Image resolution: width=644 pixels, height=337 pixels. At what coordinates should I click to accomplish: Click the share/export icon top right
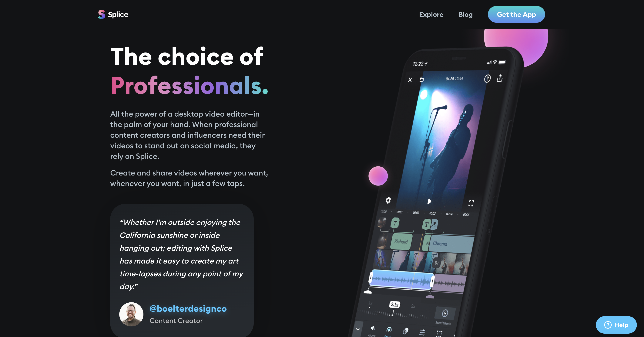(501, 78)
